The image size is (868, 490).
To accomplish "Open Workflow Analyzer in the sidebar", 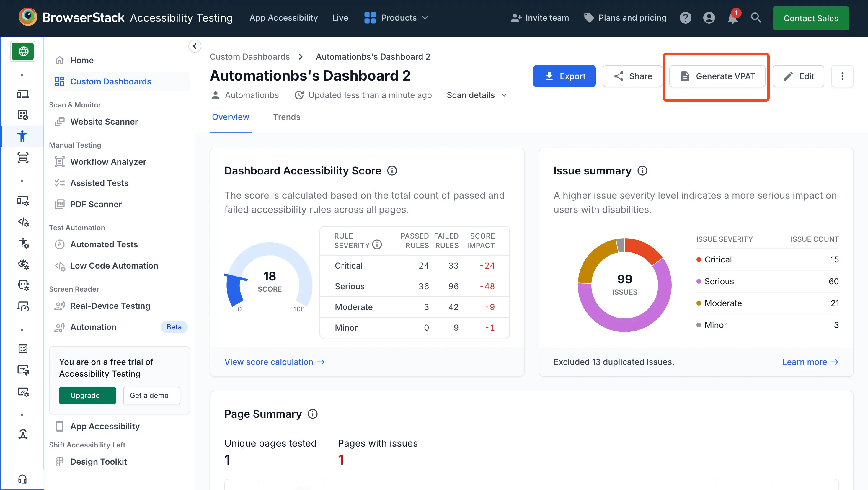I will (119, 162).
